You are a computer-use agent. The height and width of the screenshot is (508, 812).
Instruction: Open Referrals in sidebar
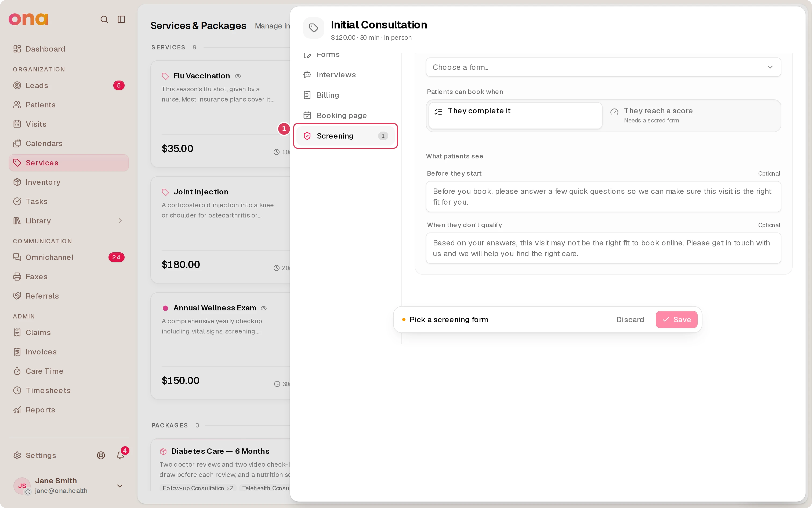[68, 296]
